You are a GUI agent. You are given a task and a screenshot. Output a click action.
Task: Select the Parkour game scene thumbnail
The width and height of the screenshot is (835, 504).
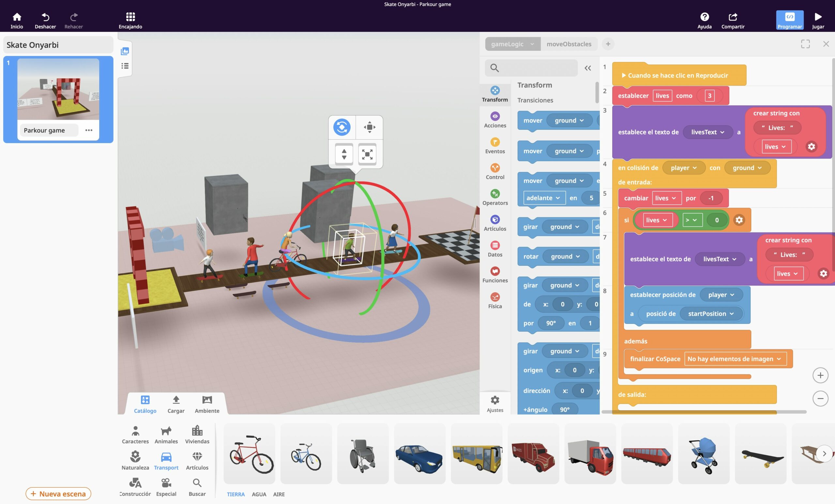tap(58, 89)
